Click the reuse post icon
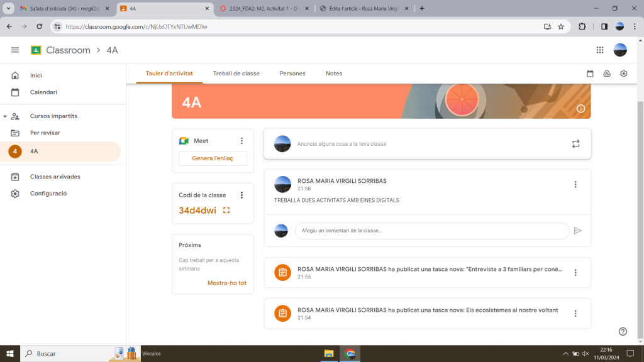 click(575, 144)
